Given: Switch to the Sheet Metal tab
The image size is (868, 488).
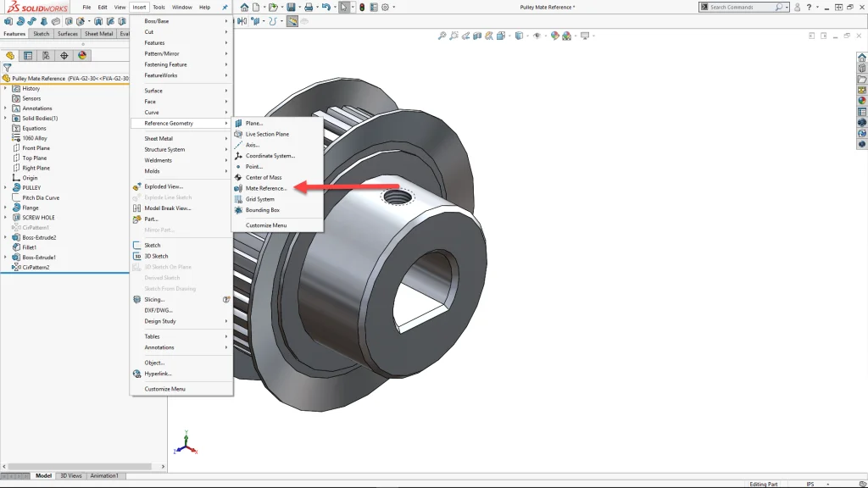Looking at the screenshot, I should [98, 34].
